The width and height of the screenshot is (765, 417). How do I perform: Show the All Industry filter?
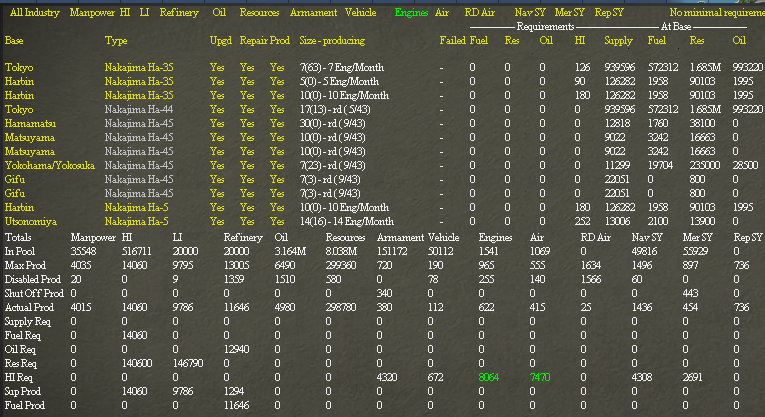(x=35, y=13)
